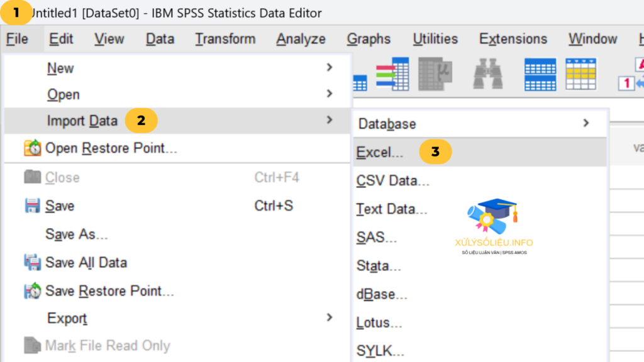Viewport: 644px width, 362px height.
Task: Choose Text Data import option
Action: pos(480,209)
